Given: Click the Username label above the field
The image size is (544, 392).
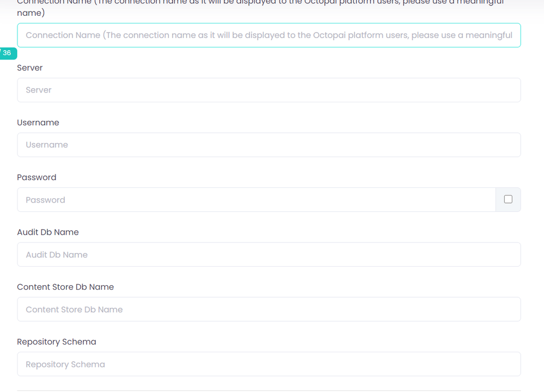Looking at the screenshot, I should (38, 122).
